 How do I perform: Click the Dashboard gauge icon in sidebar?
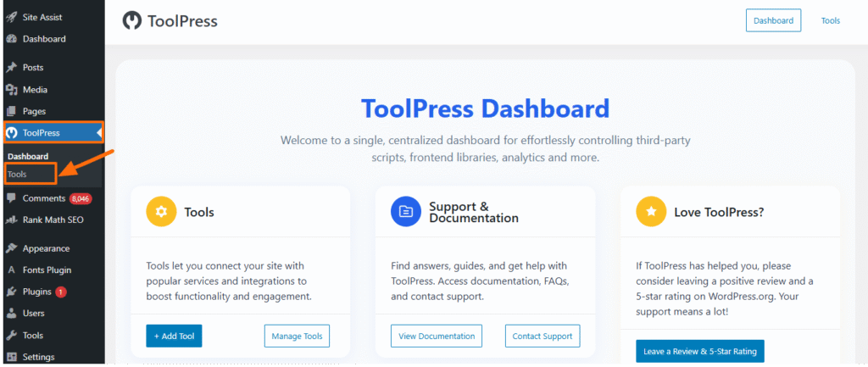click(11, 39)
